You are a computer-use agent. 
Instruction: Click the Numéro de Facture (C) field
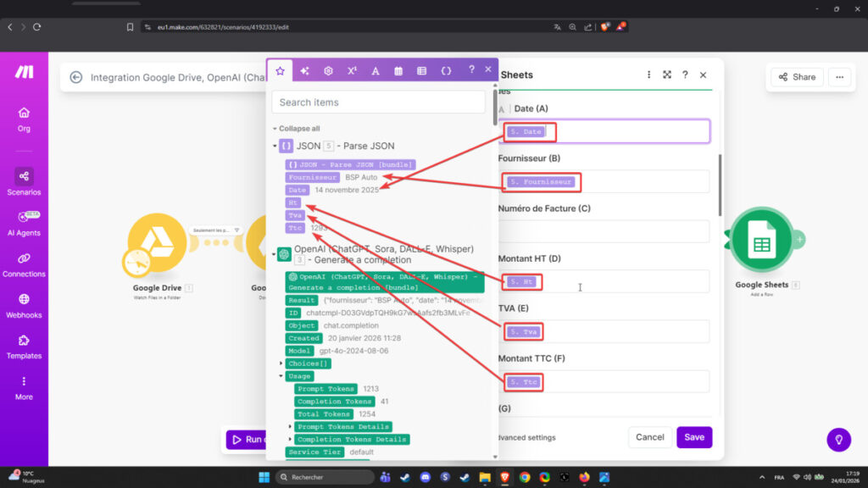[603, 231]
